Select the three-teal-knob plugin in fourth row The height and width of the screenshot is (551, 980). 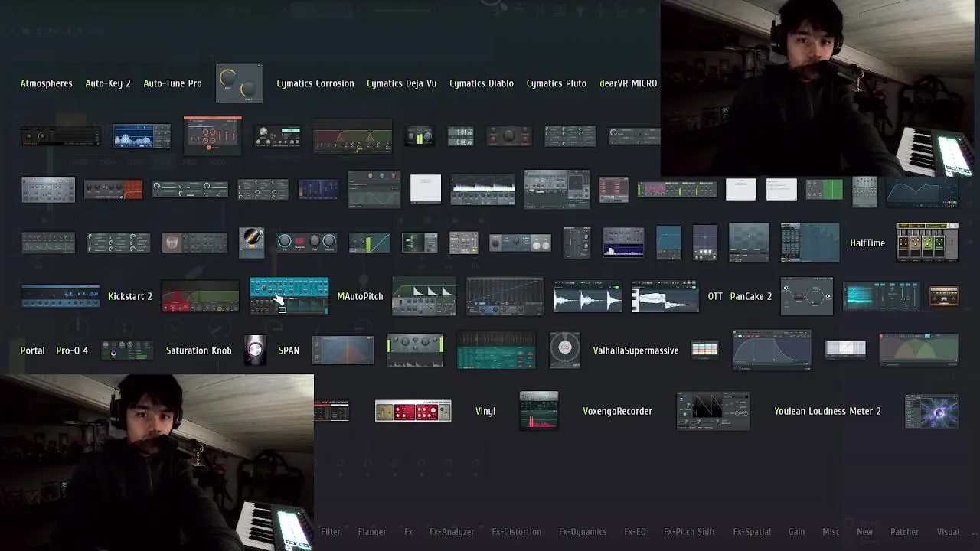coord(307,243)
